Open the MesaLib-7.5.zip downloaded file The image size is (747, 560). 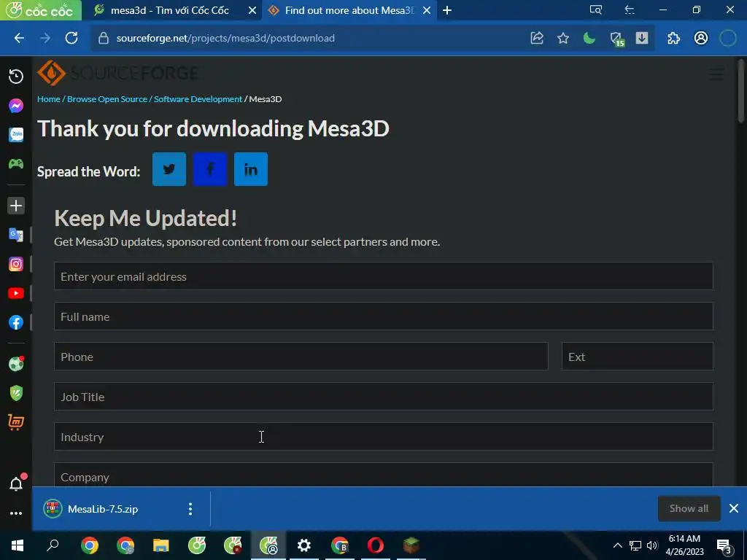102,509
